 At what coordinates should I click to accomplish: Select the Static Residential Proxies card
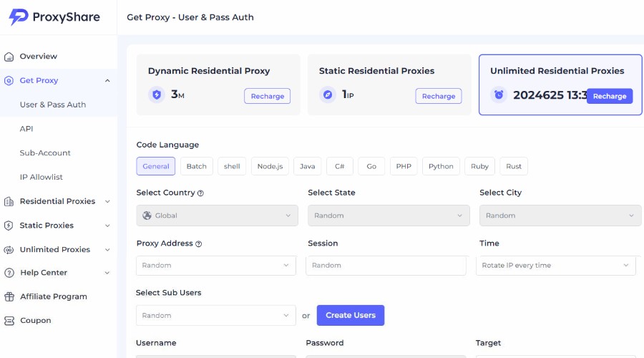tap(389, 84)
